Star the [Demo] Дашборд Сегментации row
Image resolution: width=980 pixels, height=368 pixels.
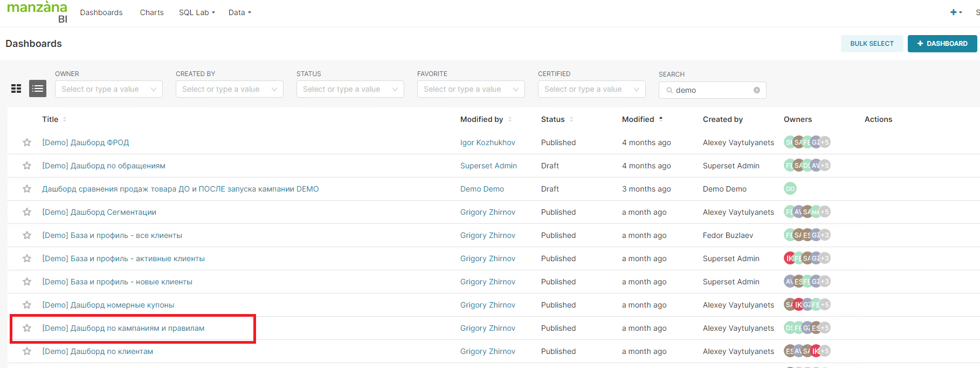pos(27,212)
